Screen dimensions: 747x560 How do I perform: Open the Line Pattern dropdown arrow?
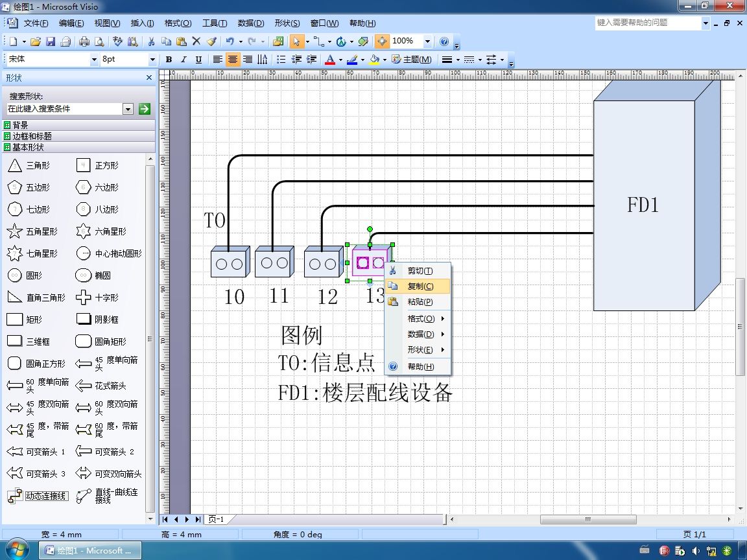click(x=480, y=60)
